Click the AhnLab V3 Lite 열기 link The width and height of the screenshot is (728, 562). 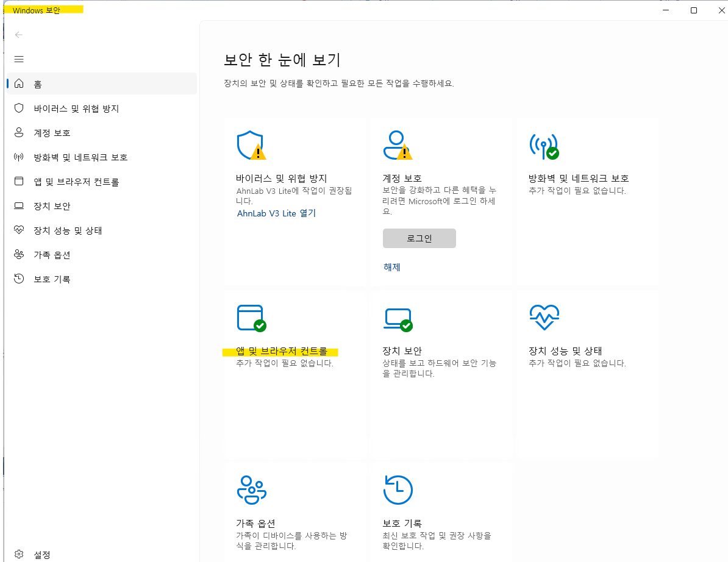pyautogui.click(x=276, y=213)
